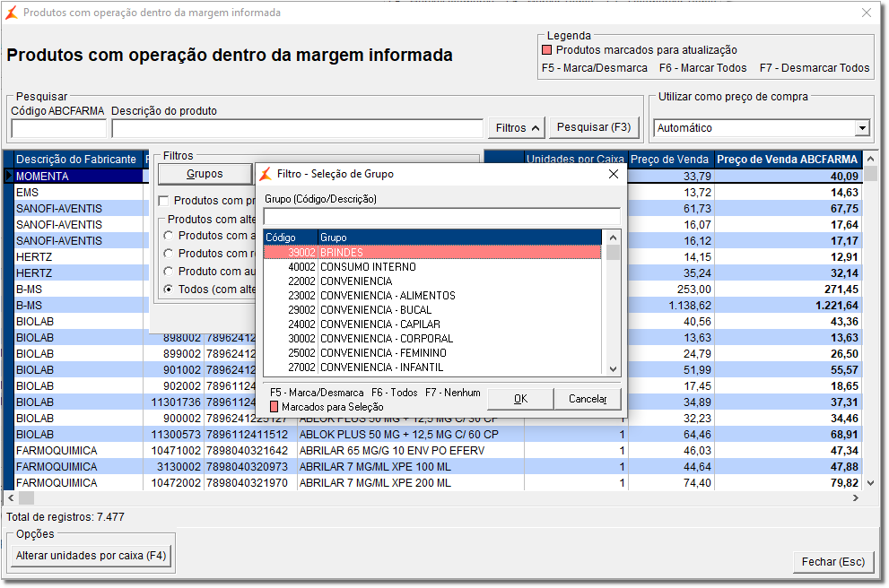Viewport: 889px width, 588px height.
Task: Click the red Marcados para Seleção swatch
Action: [x=274, y=407]
